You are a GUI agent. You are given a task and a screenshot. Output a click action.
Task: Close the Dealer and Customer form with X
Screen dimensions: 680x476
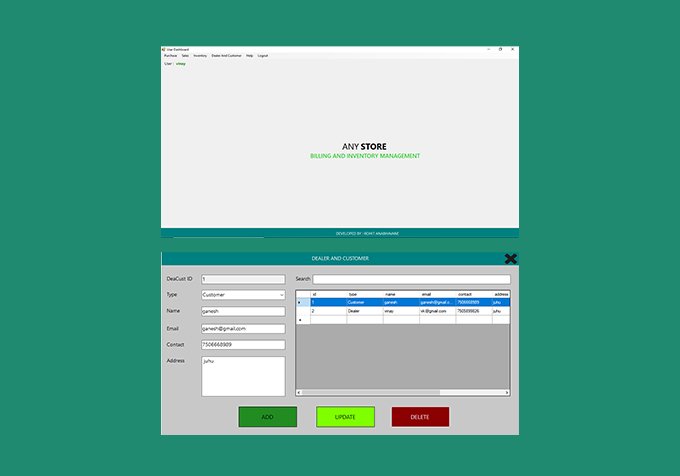510,259
